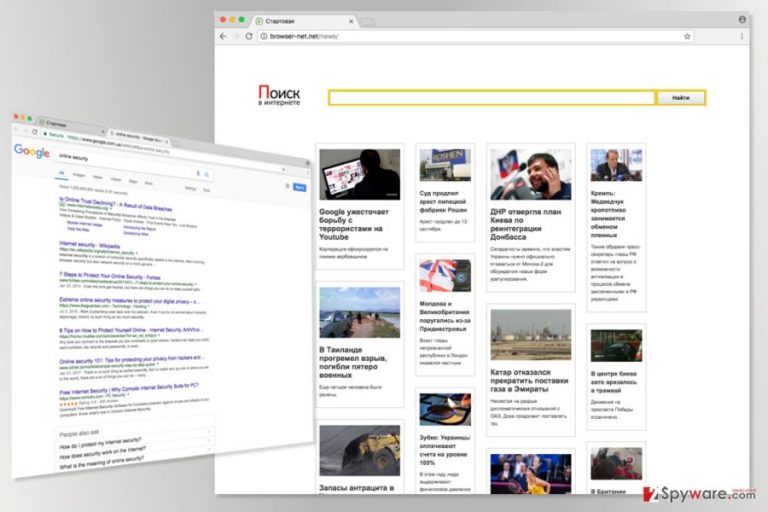Go back in the browser-net.net window
The height and width of the screenshot is (512, 768).
[223, 36]
